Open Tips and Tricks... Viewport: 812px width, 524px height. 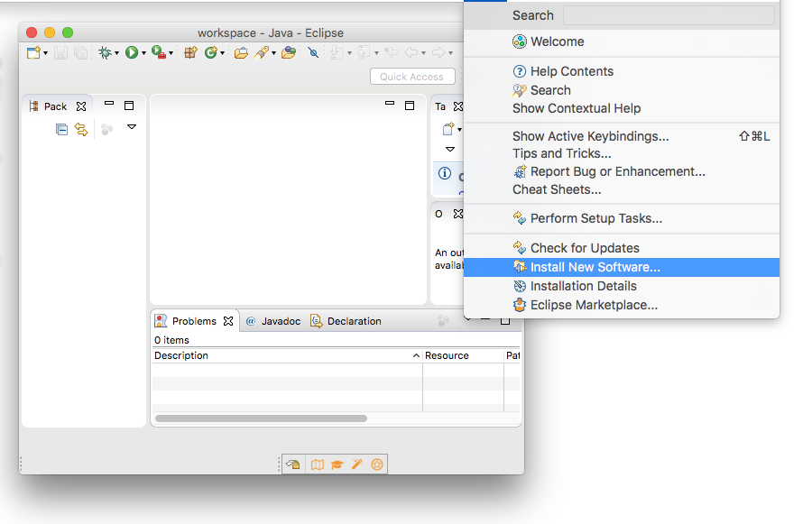pyautogui.click(x=622, y=154)
